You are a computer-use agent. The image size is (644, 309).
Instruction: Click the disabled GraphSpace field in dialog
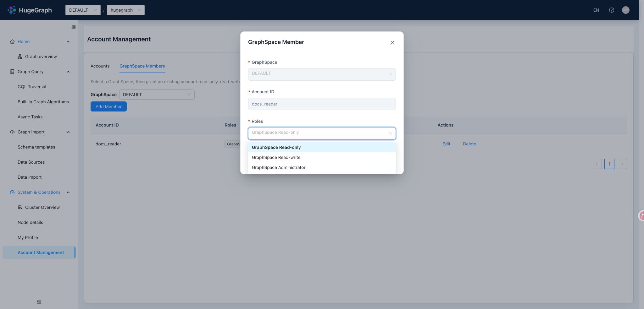(322, 74)
